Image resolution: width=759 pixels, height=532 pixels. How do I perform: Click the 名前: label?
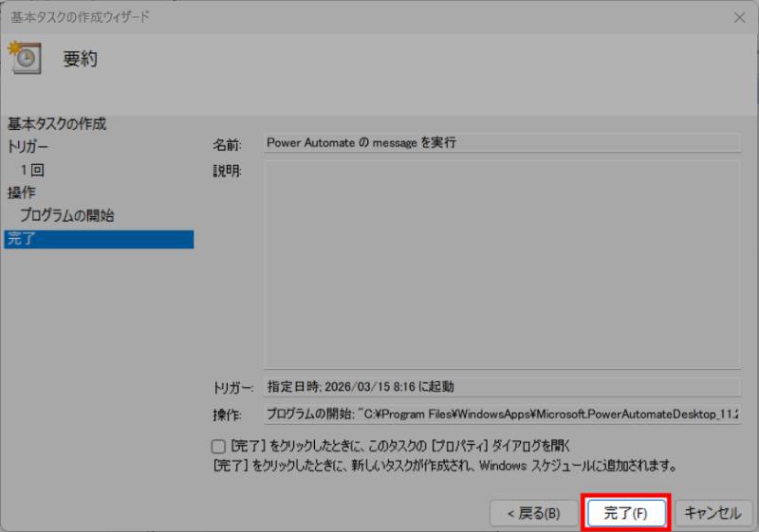(227, 144)
